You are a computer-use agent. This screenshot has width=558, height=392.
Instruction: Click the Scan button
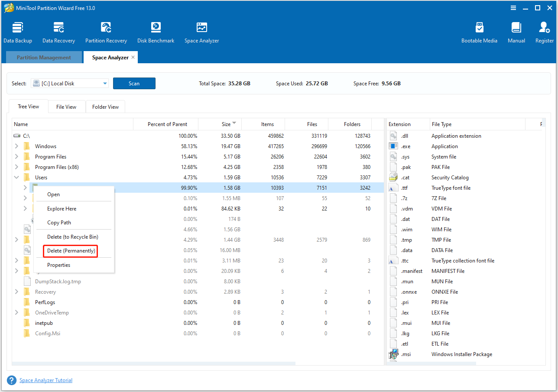click(134, 83)
